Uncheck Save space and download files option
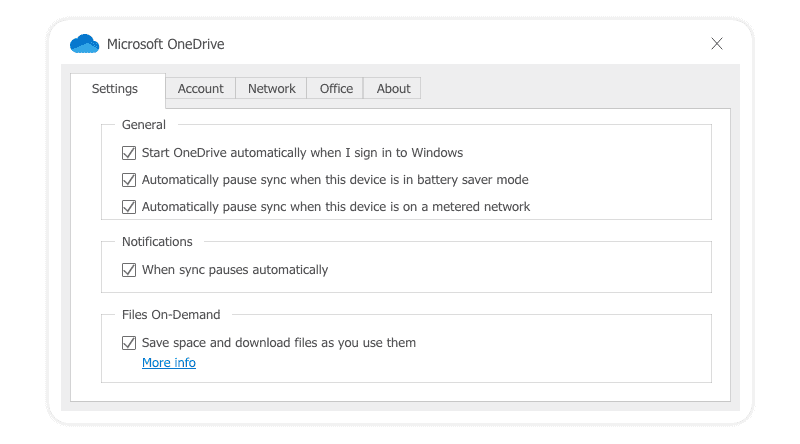 pos(129,343)
